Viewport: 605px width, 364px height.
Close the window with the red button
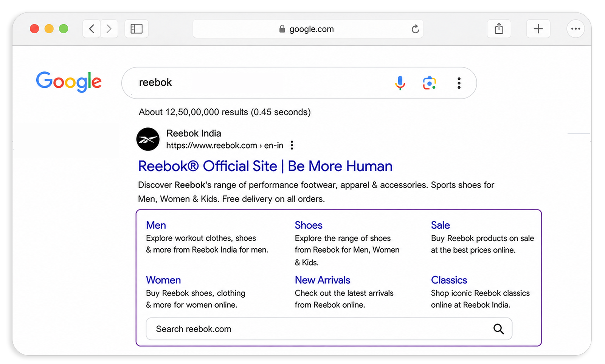34,29
